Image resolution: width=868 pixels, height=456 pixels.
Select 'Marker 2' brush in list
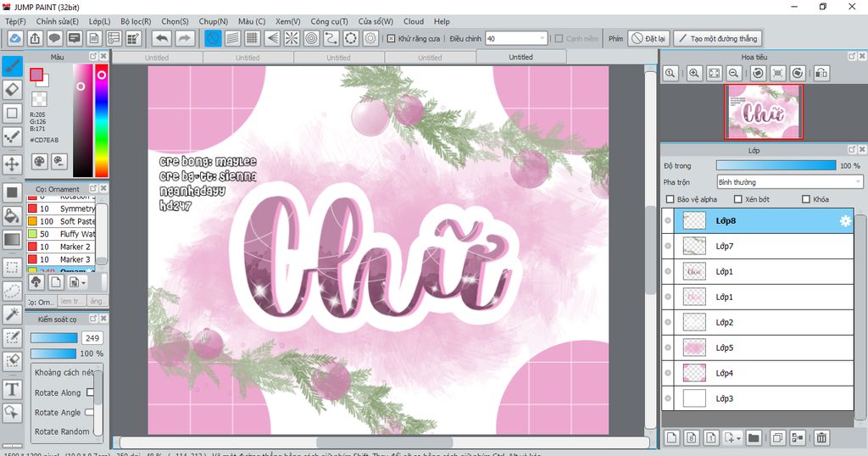(61, 247)
